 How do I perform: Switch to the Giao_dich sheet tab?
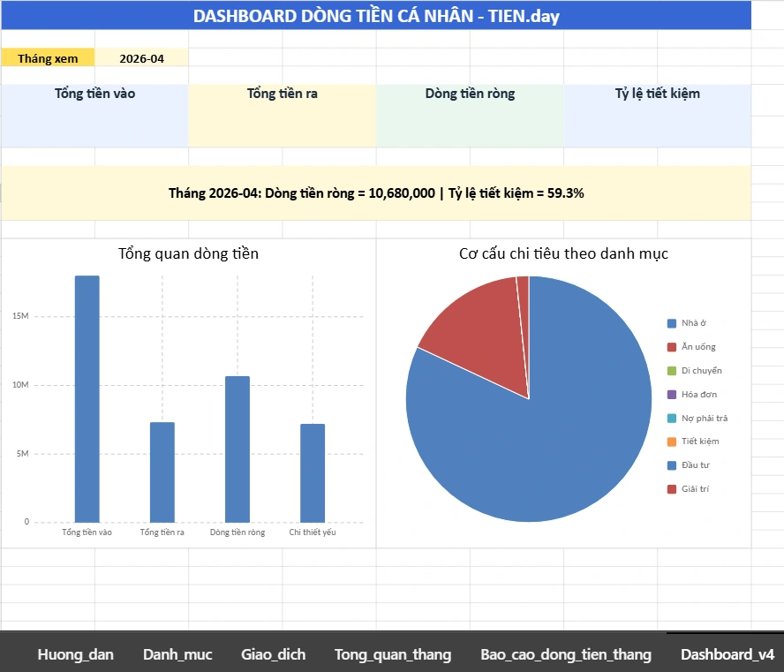272,654
